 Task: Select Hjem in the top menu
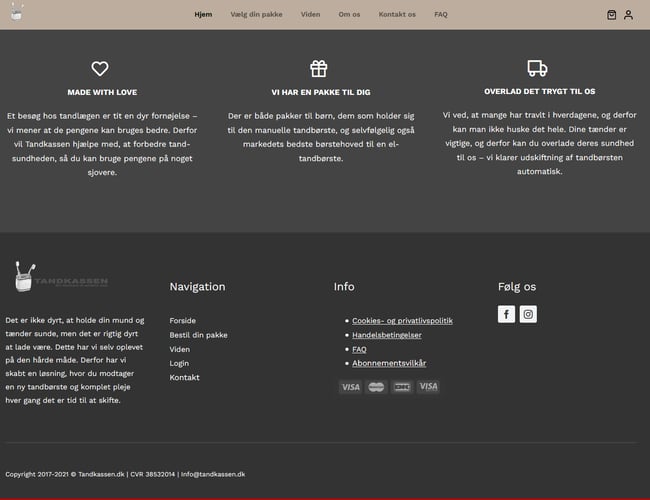pyautogui.click(x=203, y=15)
